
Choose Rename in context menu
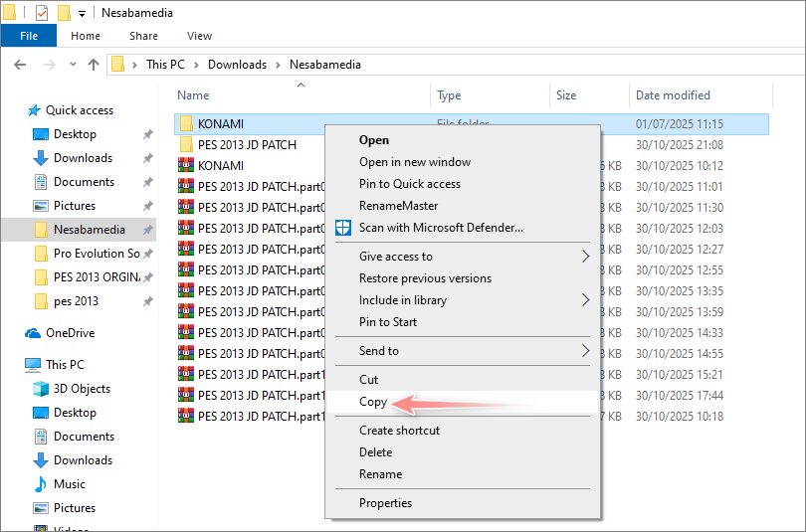coord(380,474)
